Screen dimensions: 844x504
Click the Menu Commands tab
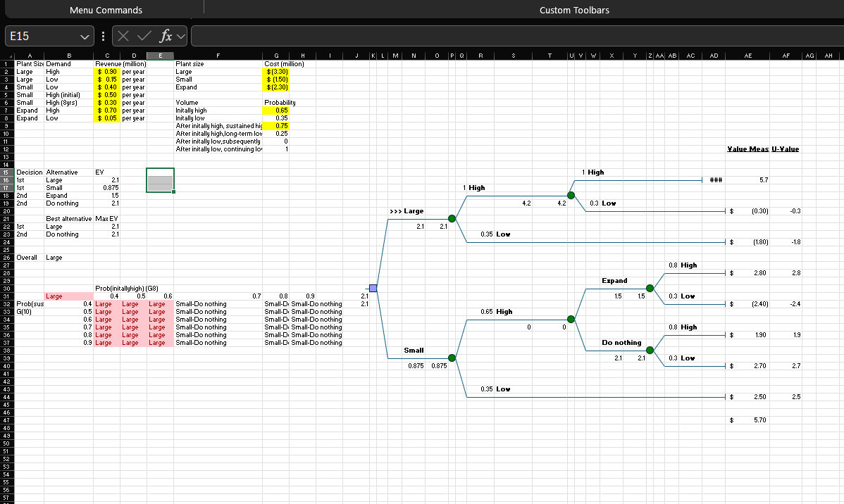[x=104, y=10]
